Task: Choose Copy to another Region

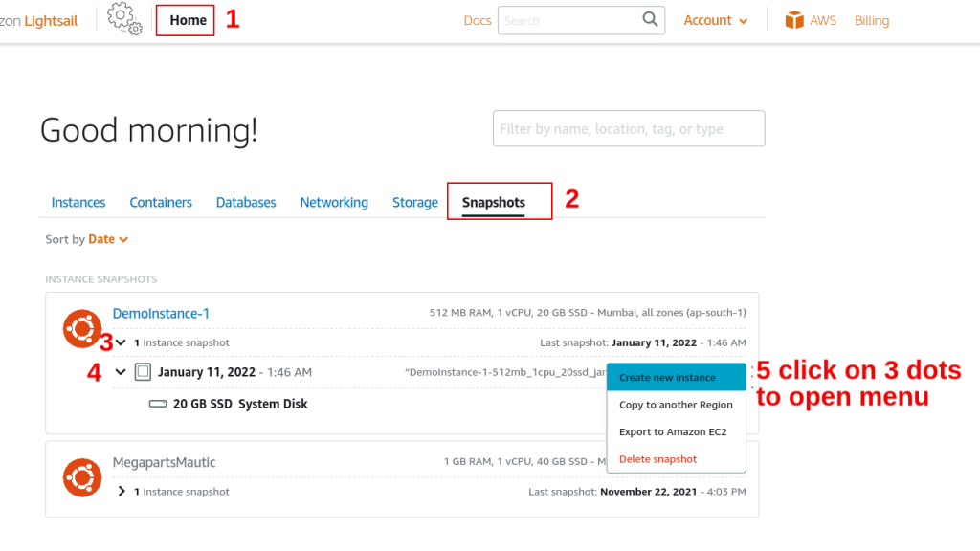Action: (677, 405)
